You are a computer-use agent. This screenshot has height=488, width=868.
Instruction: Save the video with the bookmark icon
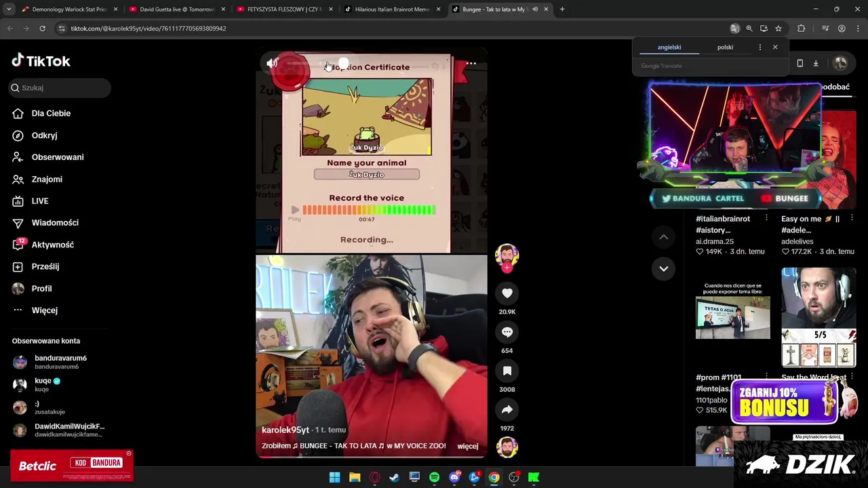pyautogui.click(x=507, y=371)
